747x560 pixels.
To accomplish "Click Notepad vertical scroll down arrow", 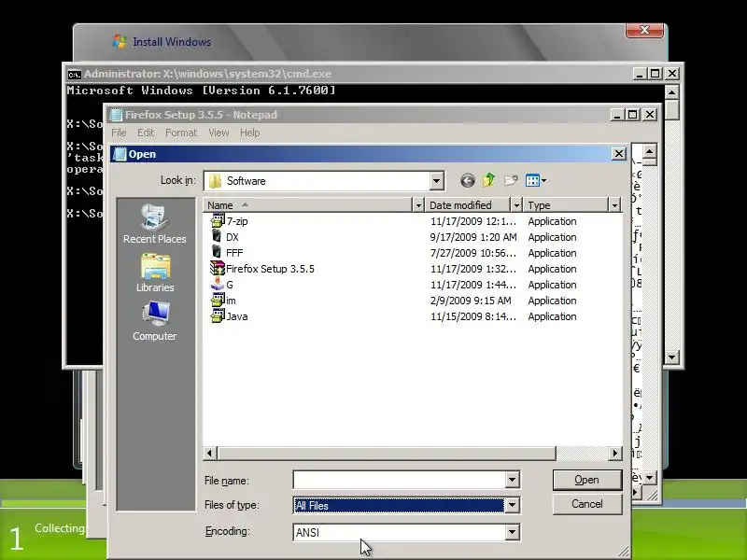I will pyautogui.click(x=649, y=477).
